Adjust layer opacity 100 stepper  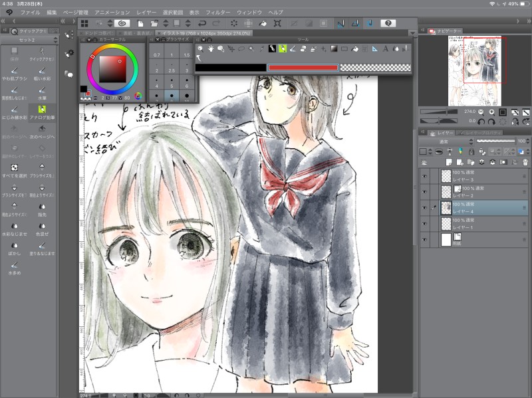tap(528, 141)
